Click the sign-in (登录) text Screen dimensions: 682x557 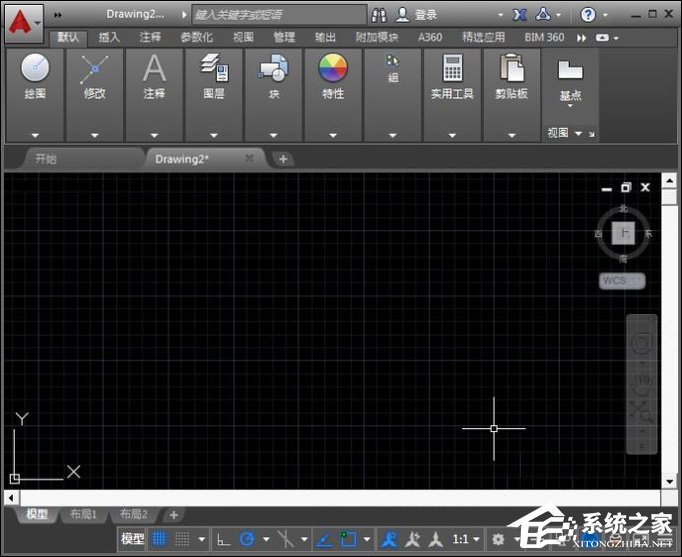point(426,15)
